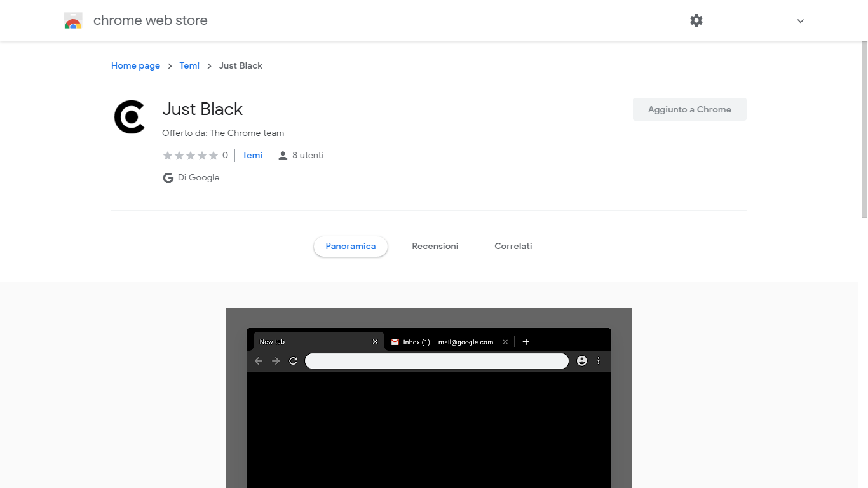Click the profile avatar in the preview
Screen dimensions: 868x488
582,360
